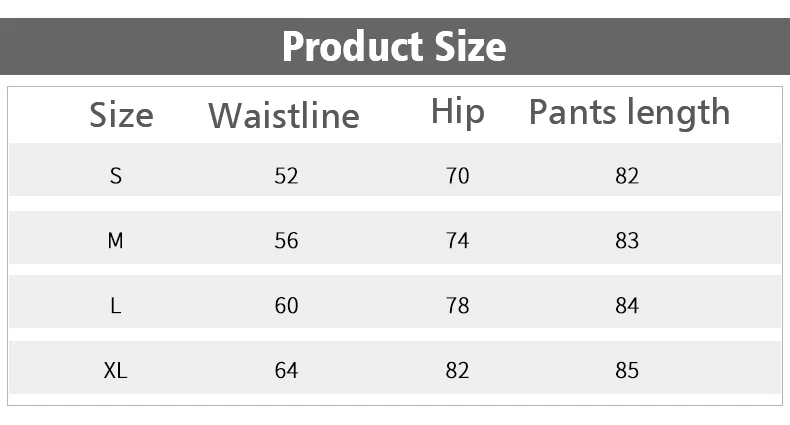Select the Waistline column header

pyautogui.click(x=284, y=116)
